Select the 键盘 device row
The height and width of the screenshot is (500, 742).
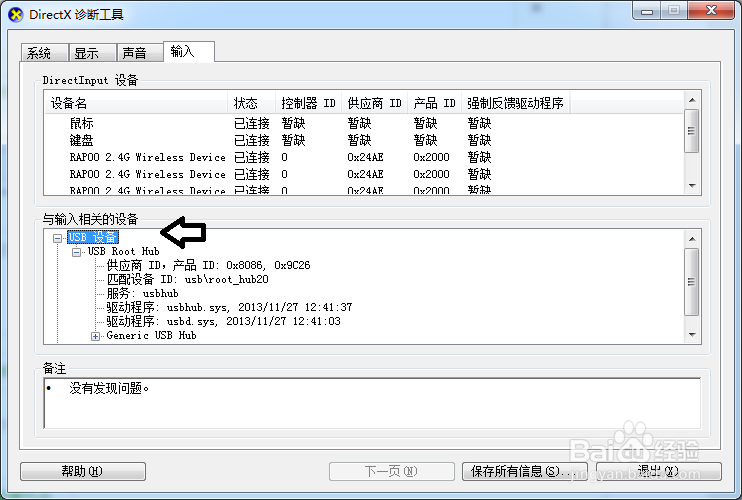pos(364,140)
